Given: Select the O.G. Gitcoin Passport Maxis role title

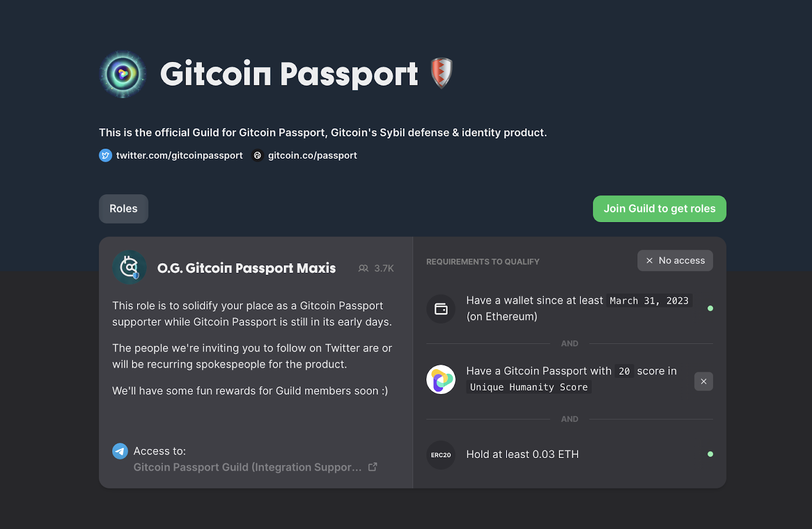Looking at the screenshot, I should tap(246, 268).
